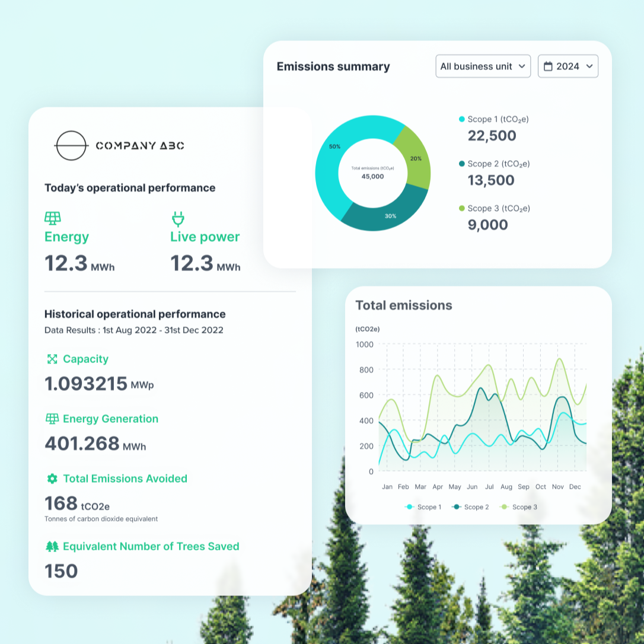Click the Energy Generation label

click(x=110, y=419)
